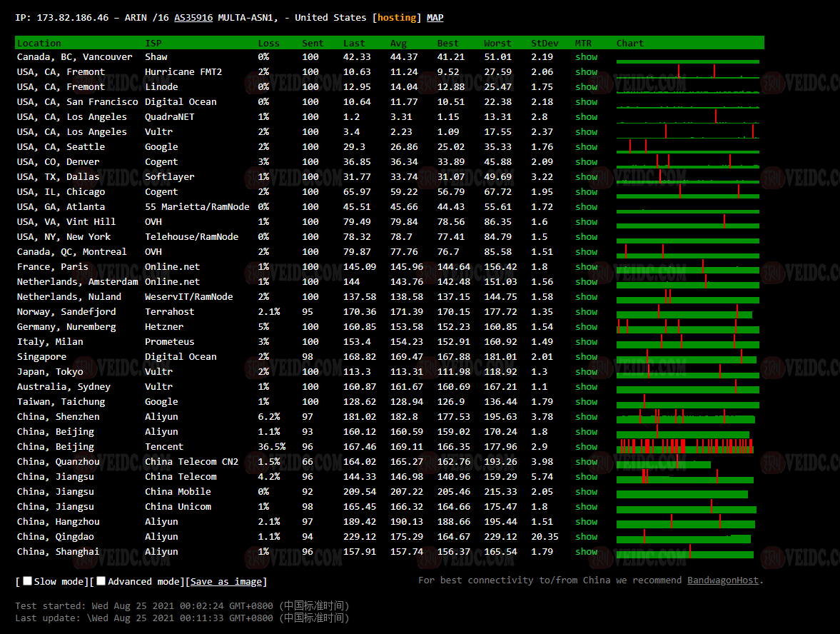
Task: Enable the Advanced mode checkbox
Action: point(101,581)
